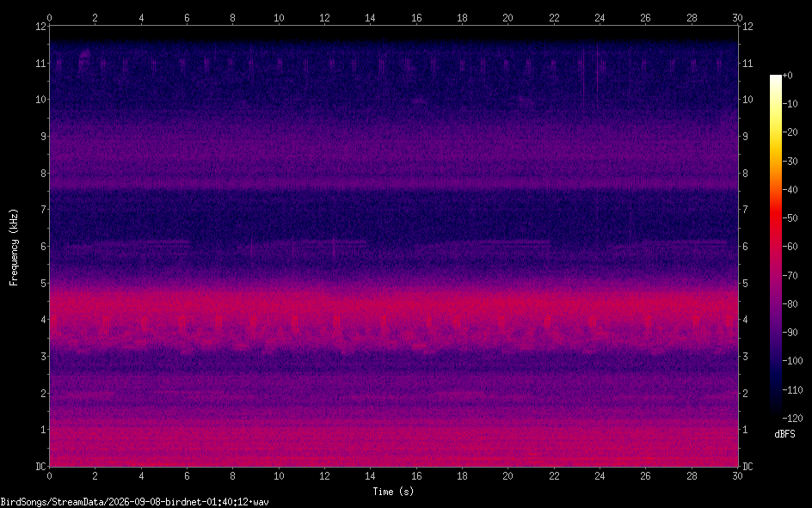Image resolution: width=812 pixels, height=508 pixels.
Task: Select the -50 dBFS level on color scale
Action: click(x=790, y=217)
